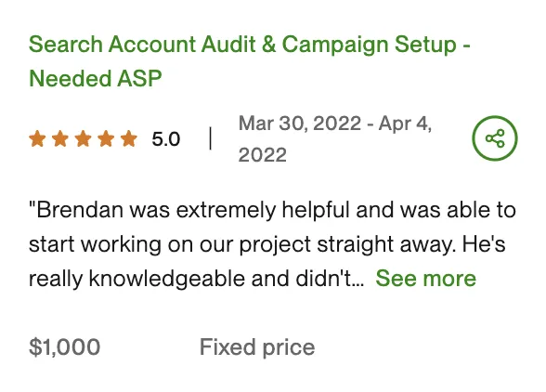The width and height of the screenshot is (546, 392).
Task: Click the 'Needed ASP' title line
Action: (x=96, y=78)
